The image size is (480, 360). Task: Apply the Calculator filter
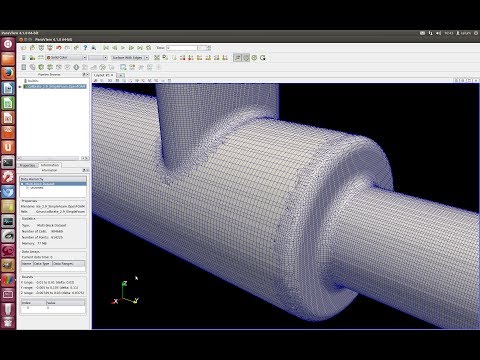(24, 67)
